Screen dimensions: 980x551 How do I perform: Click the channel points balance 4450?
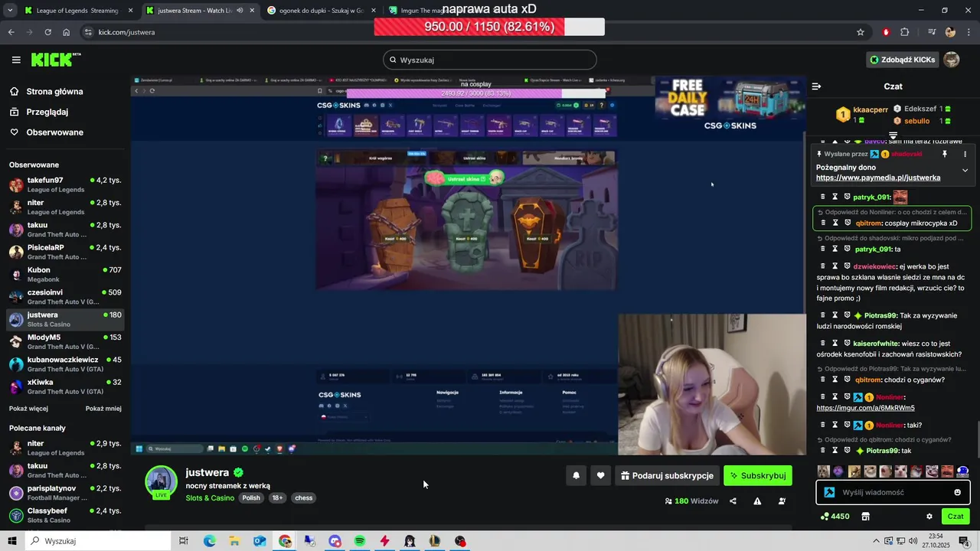point(835,517)
